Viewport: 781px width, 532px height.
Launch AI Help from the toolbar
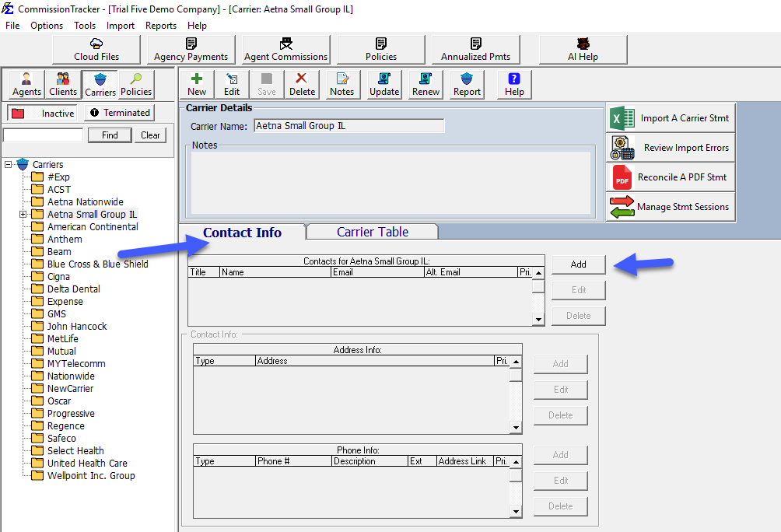click(x=582, y=48)
